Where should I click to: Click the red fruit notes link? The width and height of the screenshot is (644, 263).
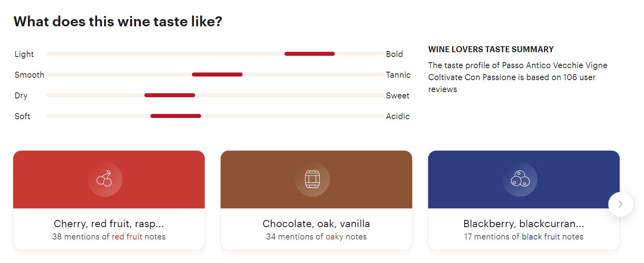(127, 237)
